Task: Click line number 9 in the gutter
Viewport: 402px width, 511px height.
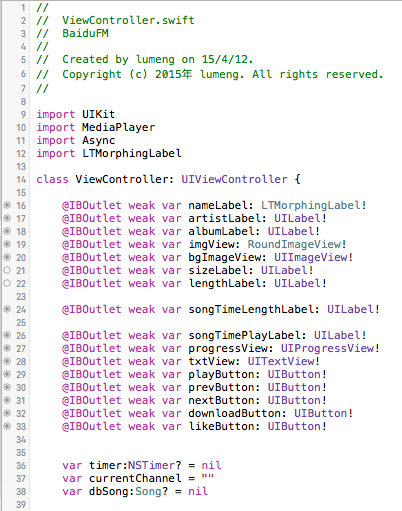Action: click(23, 114)
